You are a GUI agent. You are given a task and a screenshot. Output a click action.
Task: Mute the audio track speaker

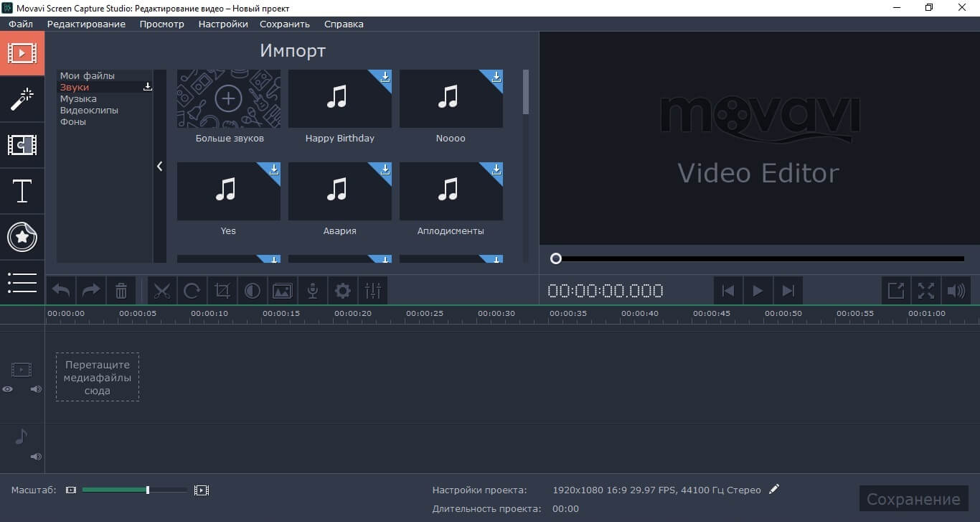point(36,457)
